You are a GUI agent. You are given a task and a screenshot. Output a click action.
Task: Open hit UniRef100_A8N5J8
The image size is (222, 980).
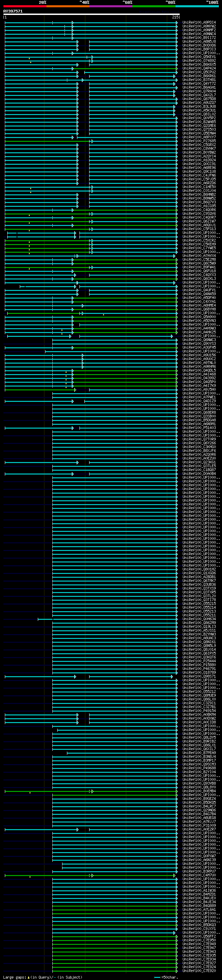(x=199, y=41)
